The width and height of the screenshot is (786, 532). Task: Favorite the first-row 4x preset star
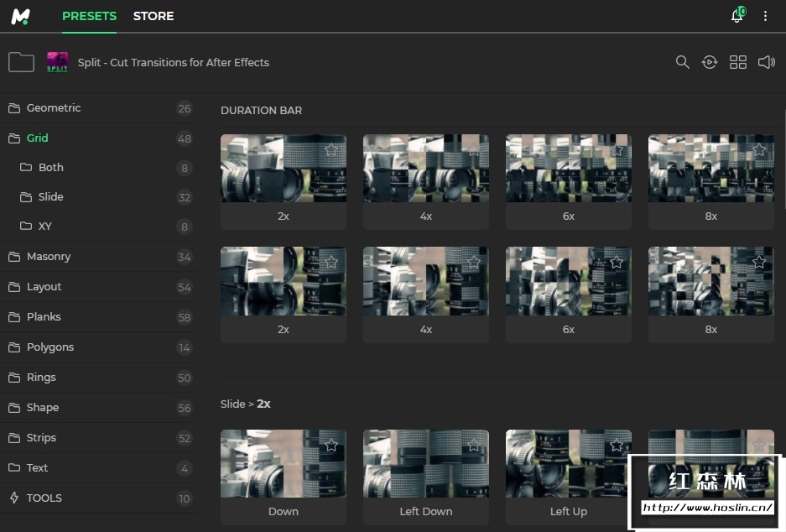474,149
